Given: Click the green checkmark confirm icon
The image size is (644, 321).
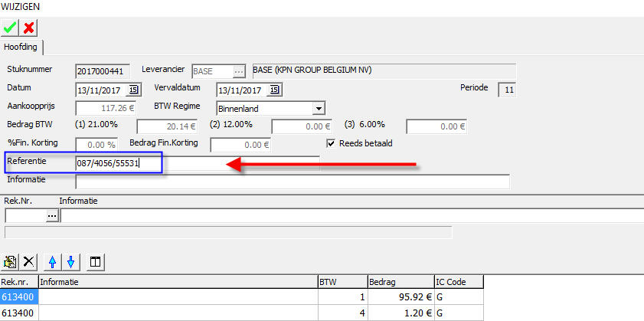Looking at the screenshot, I should [11, 28].
